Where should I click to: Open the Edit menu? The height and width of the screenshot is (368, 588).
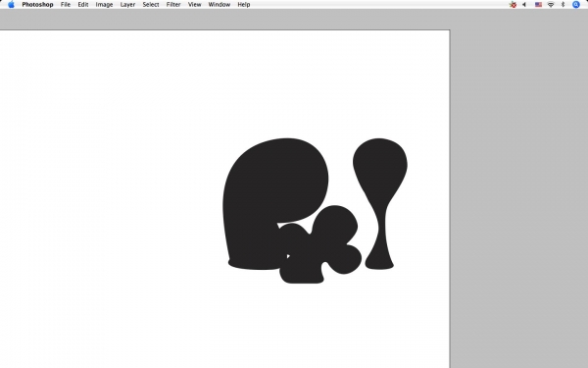pos(83,5)
